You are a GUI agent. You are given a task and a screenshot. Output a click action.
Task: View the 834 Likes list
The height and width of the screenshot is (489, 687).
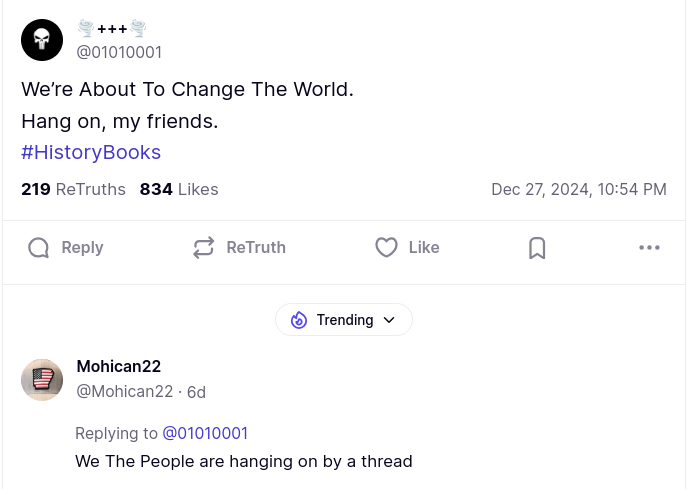coord(179,189)
